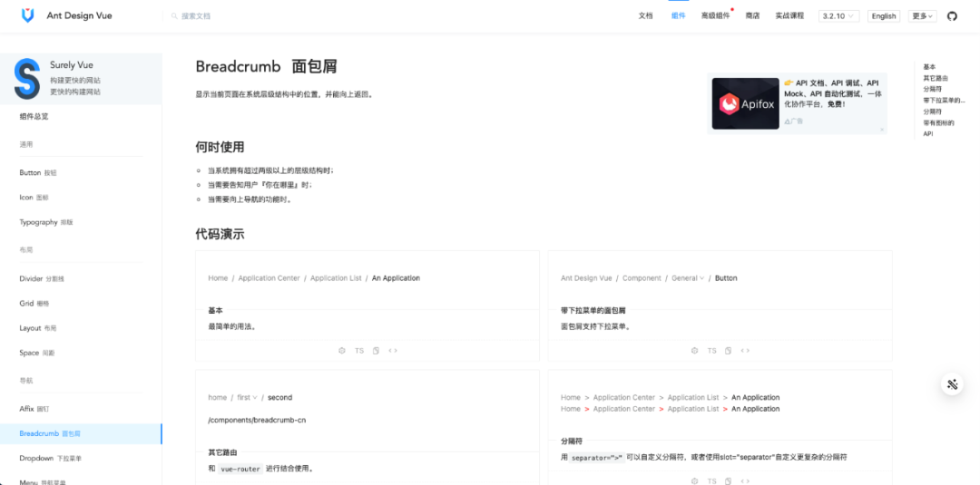Image resolution: width=980 pixels, height=485 pixels.
Task: Open Dropdown 下拉菜单 in the sidebar
Action: [x=81, y=458]
